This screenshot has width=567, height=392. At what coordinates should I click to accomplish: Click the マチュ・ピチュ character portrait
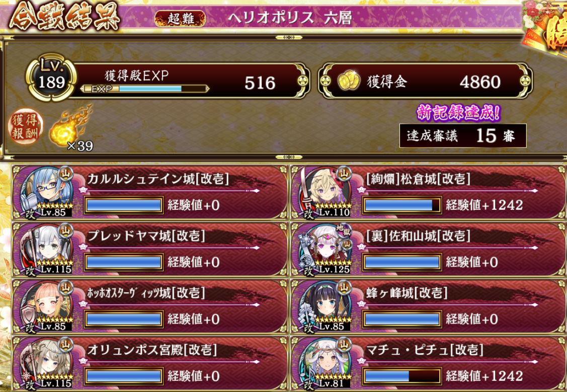pyautogui.click(x=325, y=363)
